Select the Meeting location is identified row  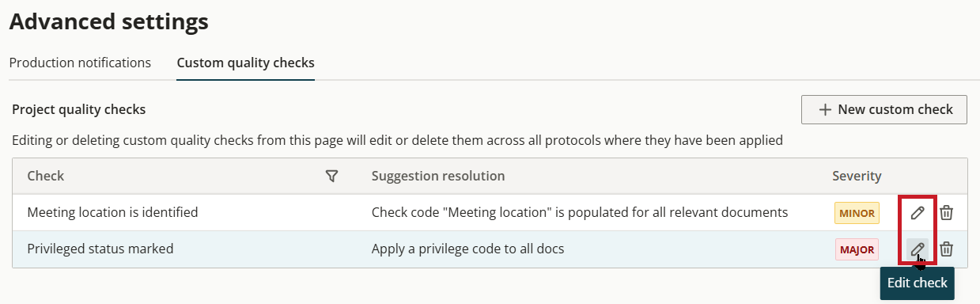click(x=490, y=212)
